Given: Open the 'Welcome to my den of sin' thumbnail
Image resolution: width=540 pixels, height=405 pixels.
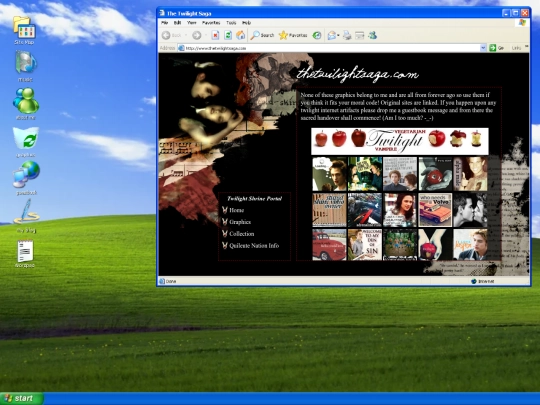Looking at the screenshot, I should [365, 245].
